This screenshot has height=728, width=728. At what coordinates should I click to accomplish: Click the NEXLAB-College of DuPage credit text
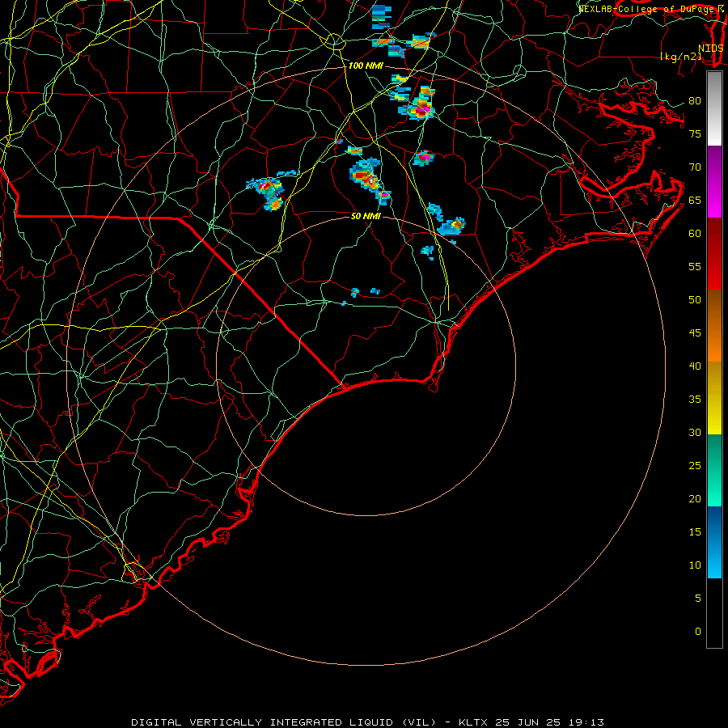(x=646, y=9)
